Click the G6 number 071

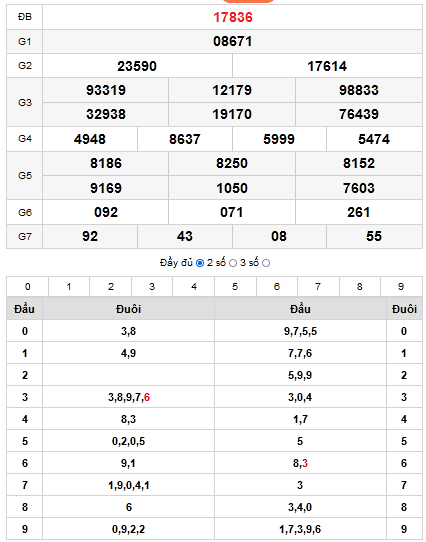[x=232, y=212]
